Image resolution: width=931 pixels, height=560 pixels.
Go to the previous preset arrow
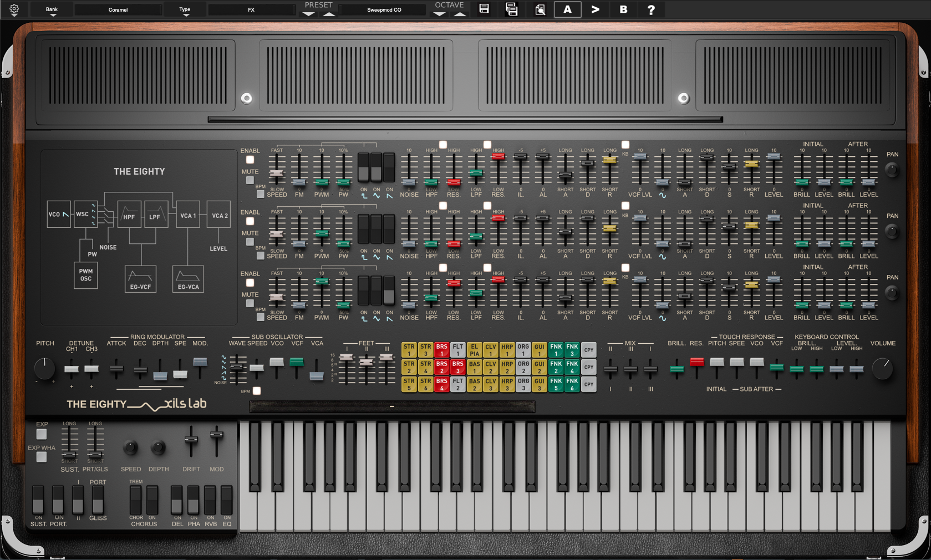(x=309, y=14)
